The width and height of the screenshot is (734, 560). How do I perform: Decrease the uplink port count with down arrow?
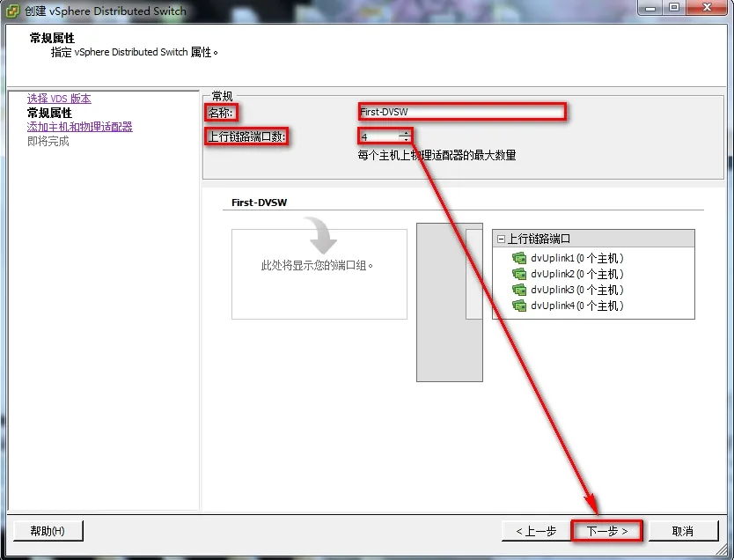click(x=405, y=139)
